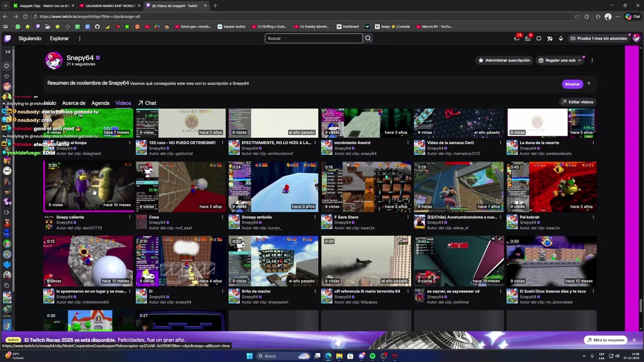Open the tab search dropdown arrow
This screenshot has width=644, height=362.
(6, 6)
